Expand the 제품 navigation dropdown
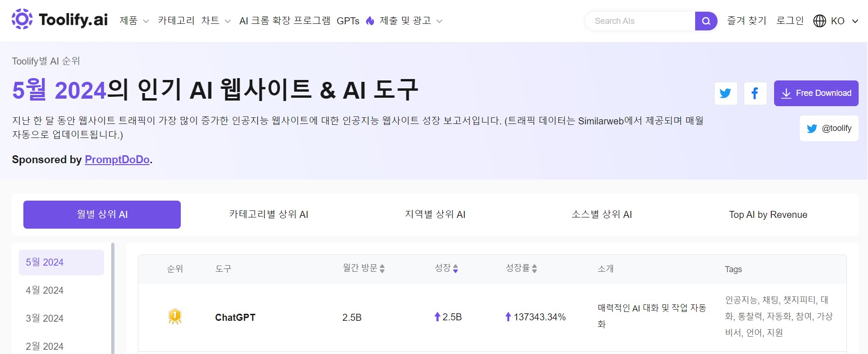The width and height of the screenshot is (868, 354). click(x=133, y=21)
